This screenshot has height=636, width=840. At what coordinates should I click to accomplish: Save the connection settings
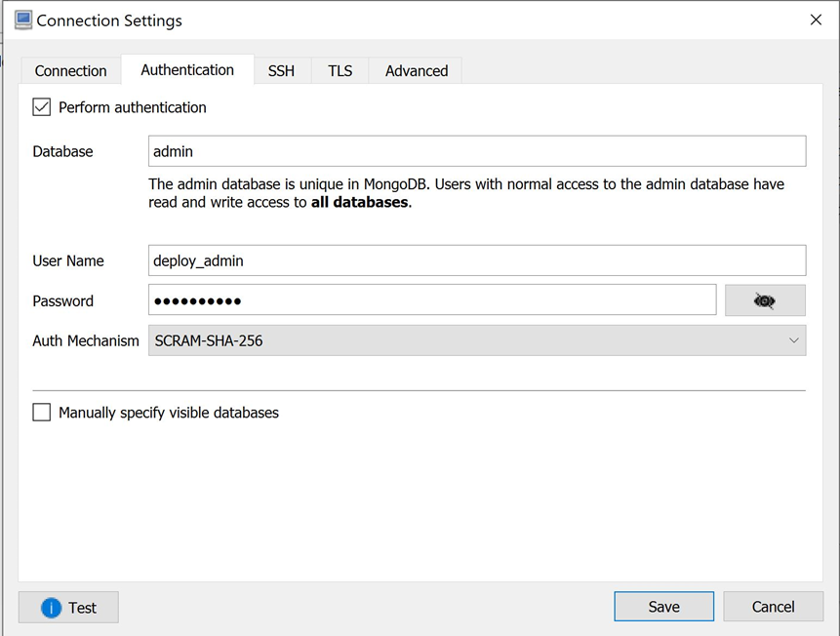663,607
